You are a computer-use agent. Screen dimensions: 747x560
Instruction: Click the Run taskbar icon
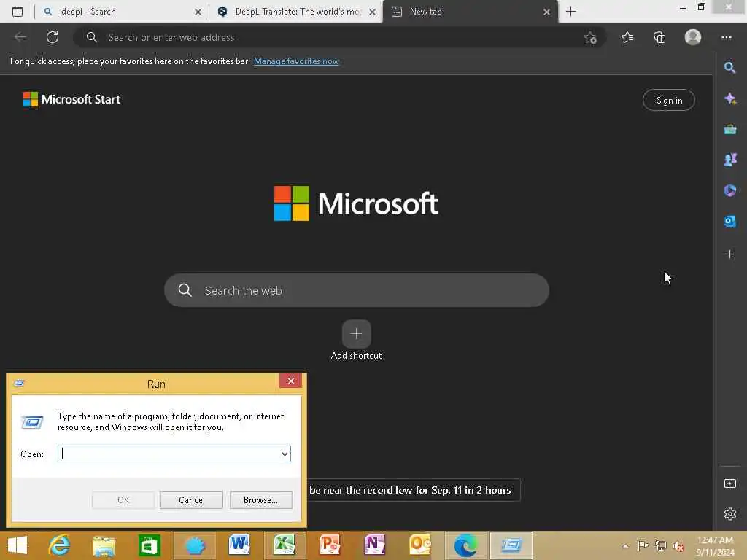pyautogui.click(x=511, y=545)
